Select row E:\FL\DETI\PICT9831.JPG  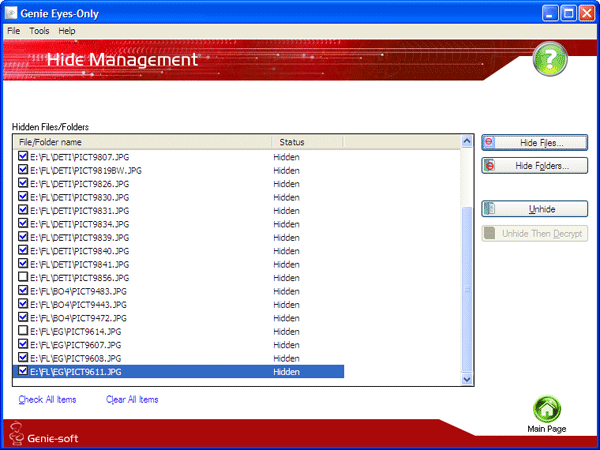point(178,210)
